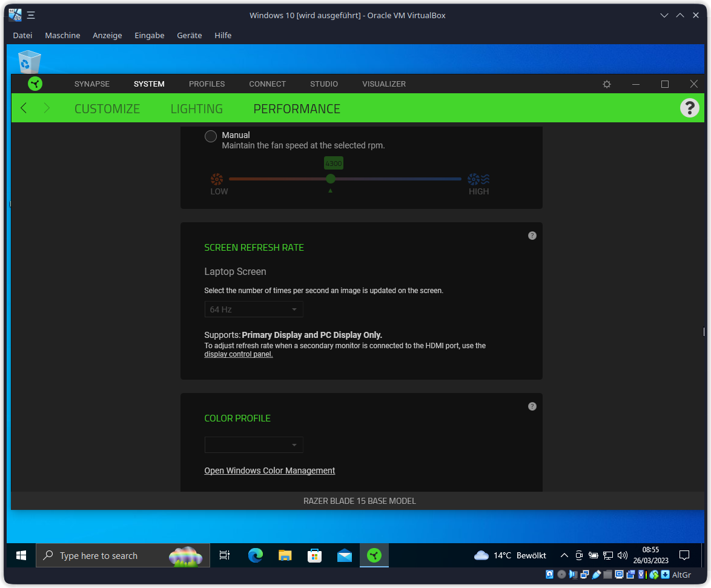Click the display control panel link

(238, 354)
